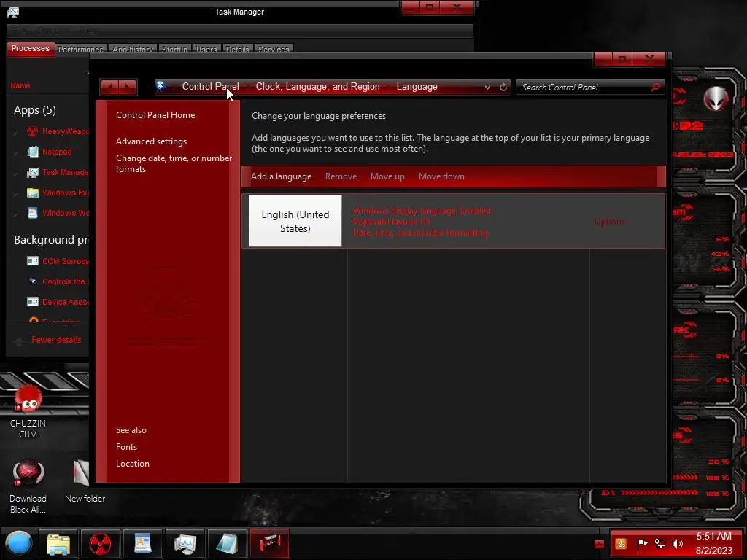Open Options for English (United States)
This screenshot has width=747, height=560.
[609, 222]
